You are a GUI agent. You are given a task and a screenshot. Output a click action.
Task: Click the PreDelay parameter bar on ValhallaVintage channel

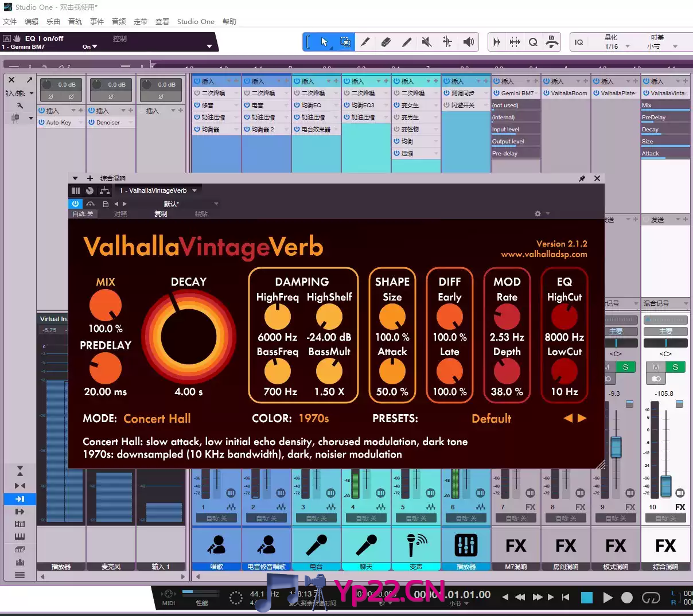tap(665, 118)
